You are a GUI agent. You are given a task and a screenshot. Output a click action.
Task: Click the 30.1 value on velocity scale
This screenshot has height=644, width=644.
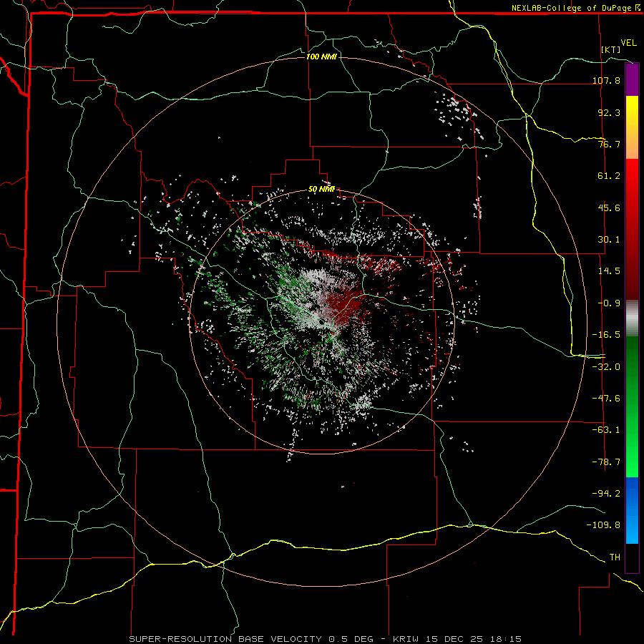(609, 240)
